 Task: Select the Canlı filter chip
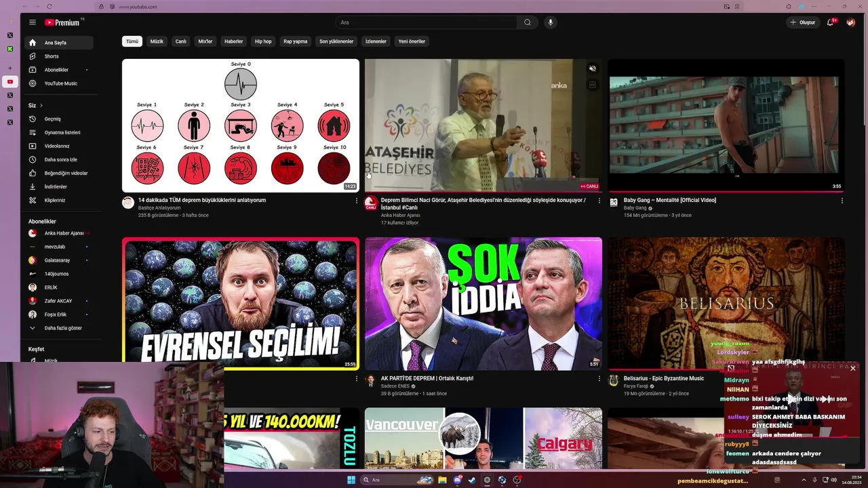(x=181, y=41)
